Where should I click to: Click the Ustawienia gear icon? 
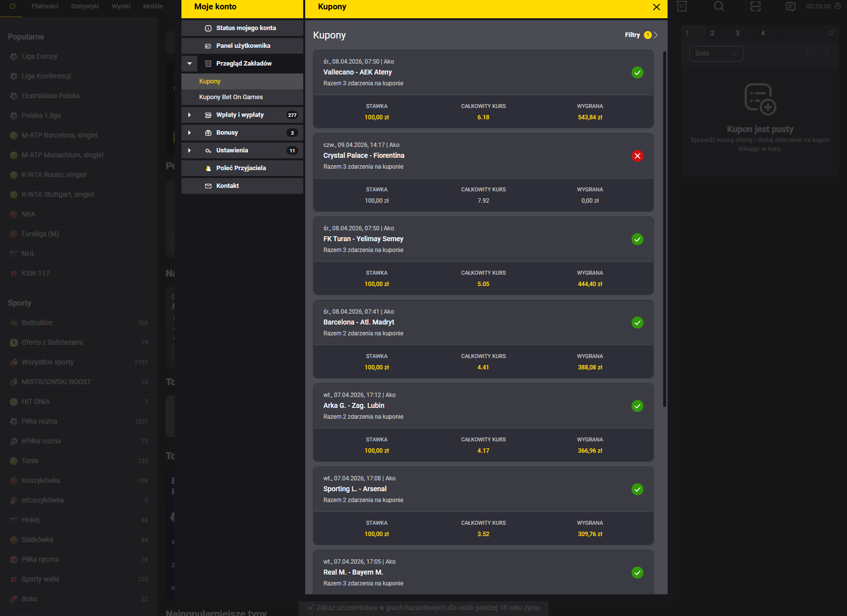[x=208, y=150]
